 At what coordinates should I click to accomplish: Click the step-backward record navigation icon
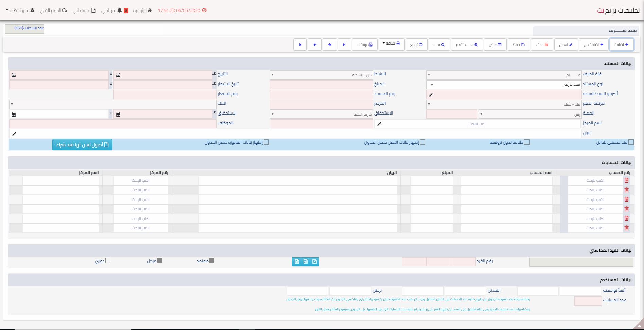(300, 45)
